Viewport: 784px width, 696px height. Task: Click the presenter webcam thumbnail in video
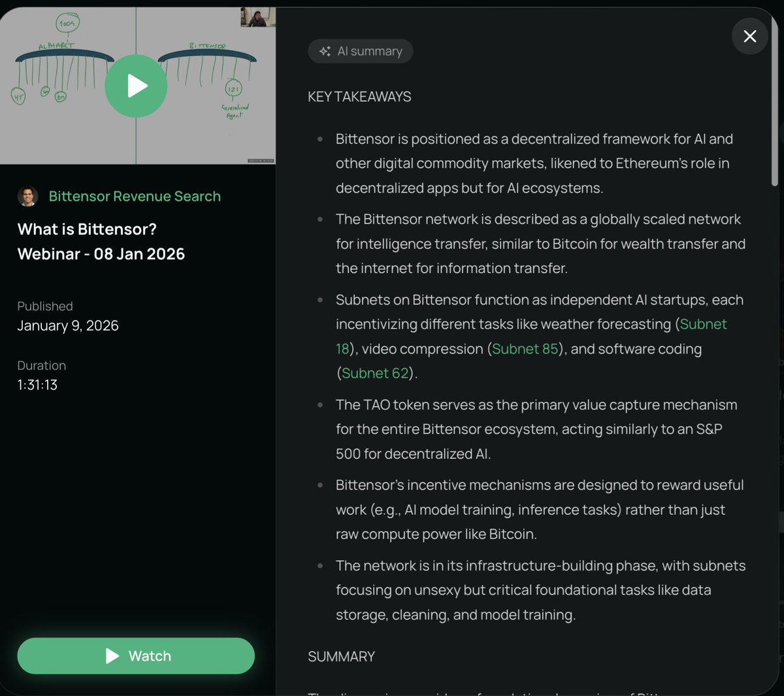click(257, 17)
